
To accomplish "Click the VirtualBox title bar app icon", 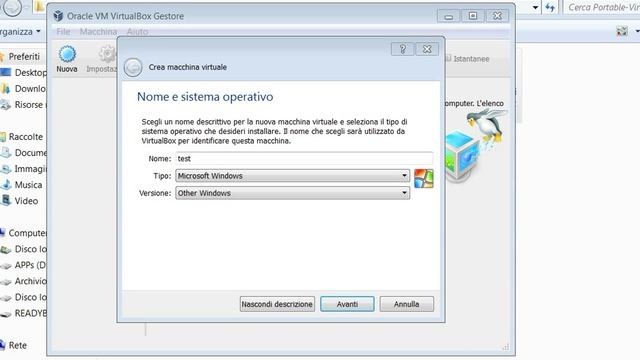I will (58, 16).
